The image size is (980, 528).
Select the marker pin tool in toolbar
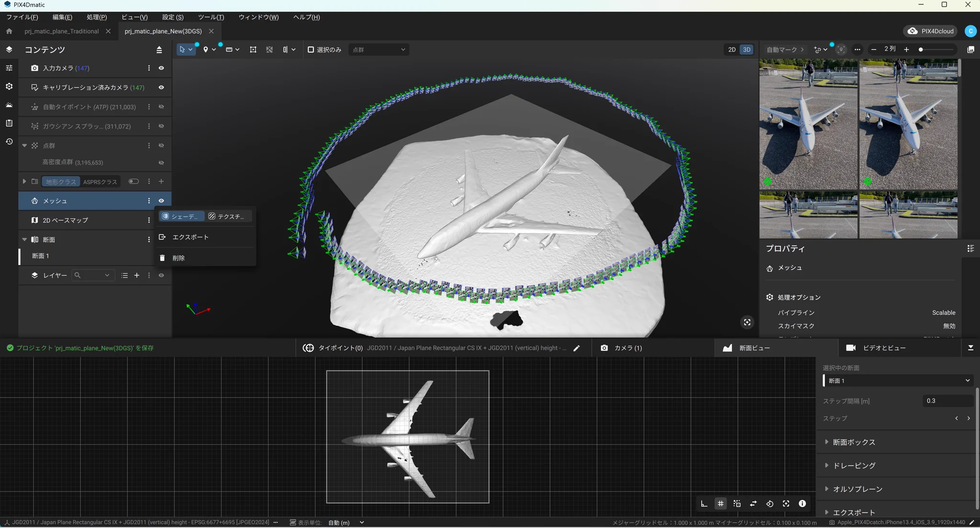tap(206, 49)
